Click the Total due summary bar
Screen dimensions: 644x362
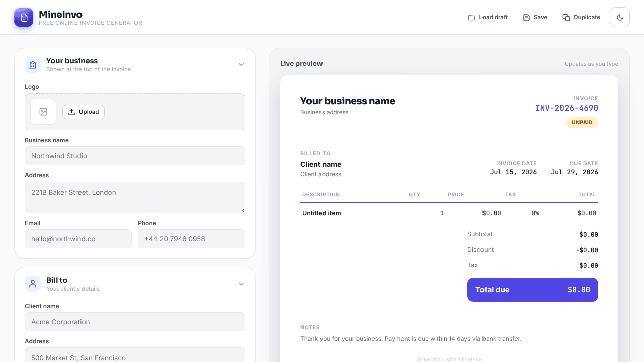[533, 290]
